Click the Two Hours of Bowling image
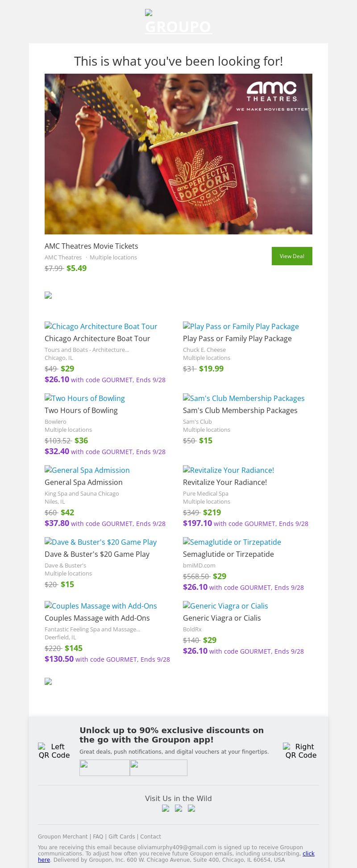Screen dimensions: 357x868 (85, 398)
